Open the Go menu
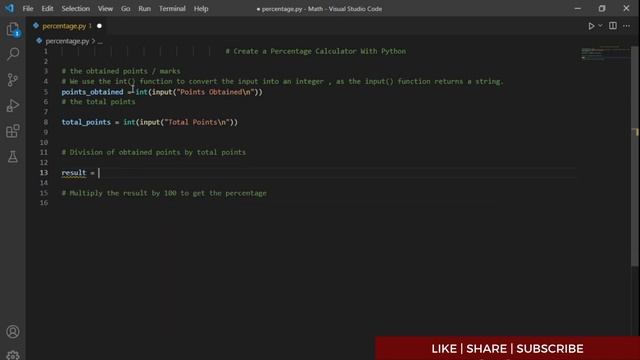This screenshot has height=360, width=640. pyautogui.click(x=125, y=9)
